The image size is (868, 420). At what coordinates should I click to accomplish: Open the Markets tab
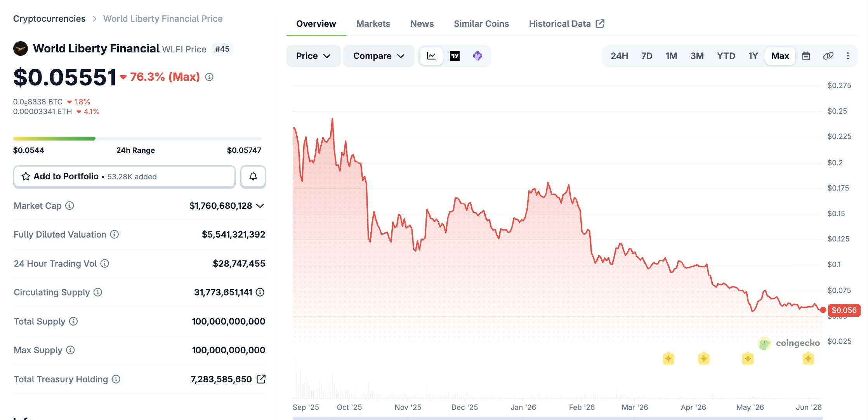373,24
